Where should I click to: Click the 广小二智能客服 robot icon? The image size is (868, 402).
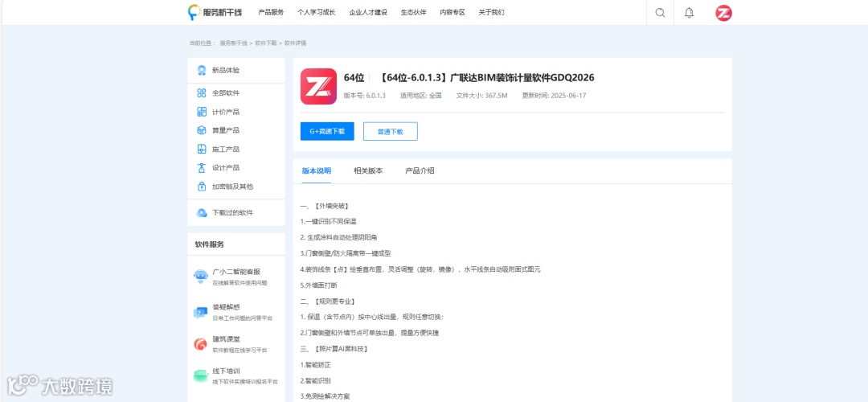201,277
